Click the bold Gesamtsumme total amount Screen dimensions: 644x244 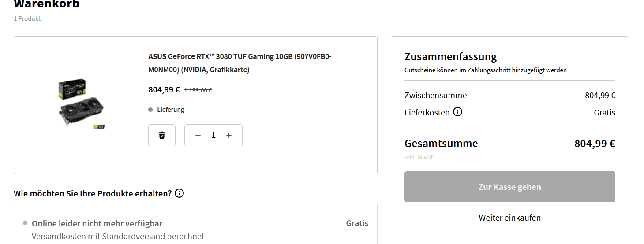click(595, 144)
